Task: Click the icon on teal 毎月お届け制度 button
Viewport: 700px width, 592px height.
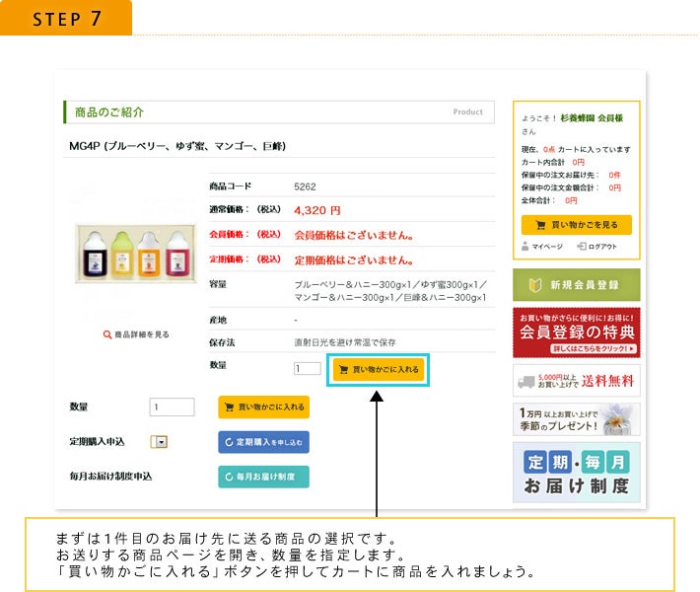Action: tap(229, 477)
